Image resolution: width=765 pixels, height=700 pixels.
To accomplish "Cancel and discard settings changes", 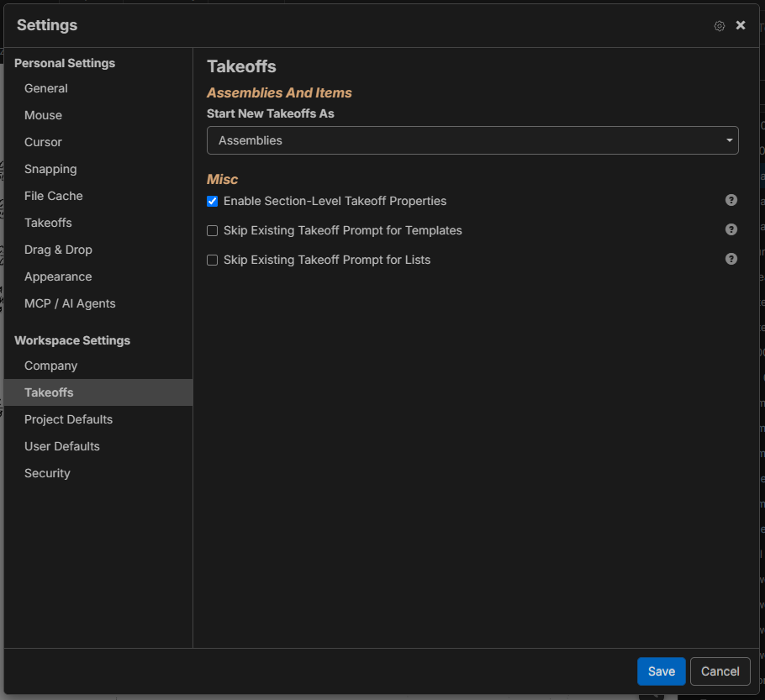I will [720, 671].
